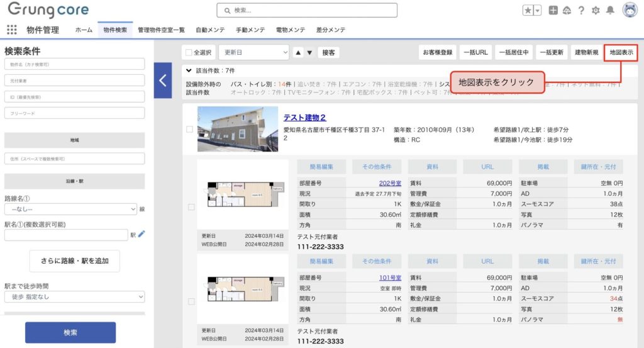Image resolution: width=644 pixels, height=348 pixels.
Task: Click the 地図表示 button
Action: click(x=621, y=53)
